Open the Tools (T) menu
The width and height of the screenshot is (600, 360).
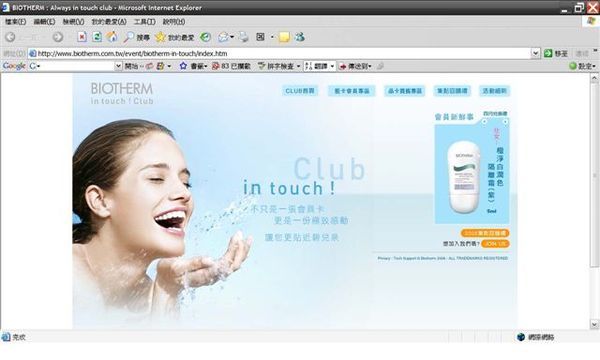click(x=145, y=22)
